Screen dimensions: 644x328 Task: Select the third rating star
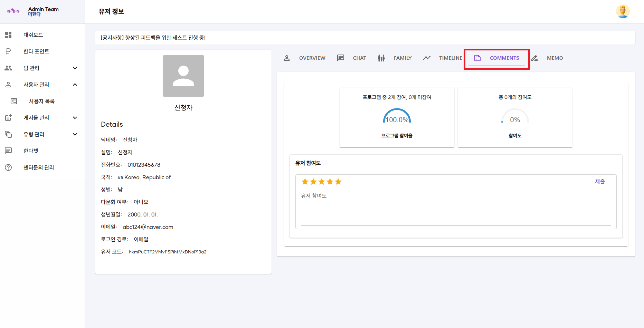point(322,182)
